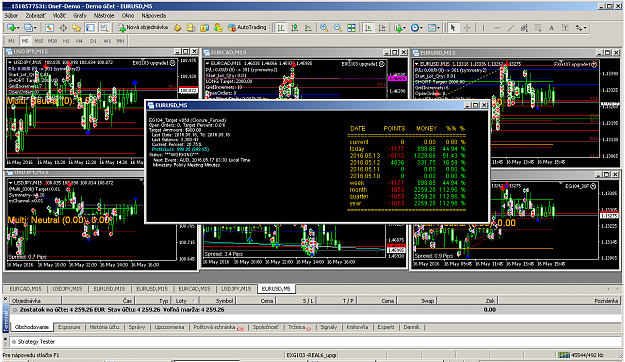Screen dimensions: 625x362
Task: Sort orders by Symbol column header
Action: coord(218,301)
